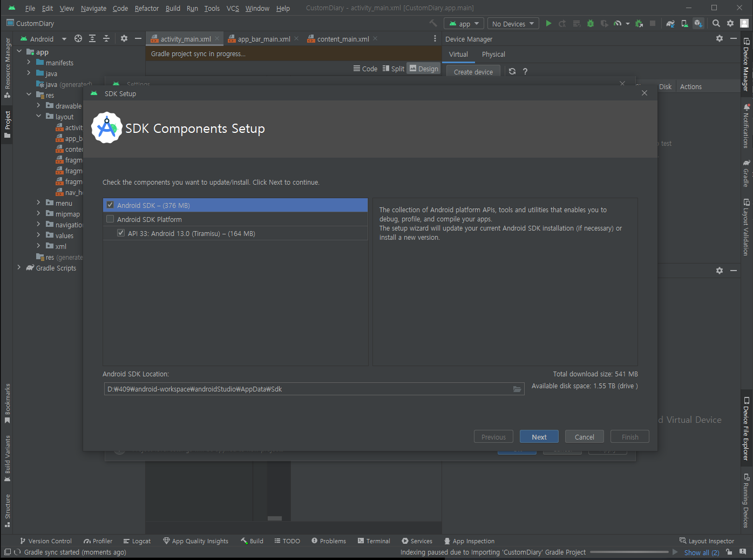Open IDE settings gear in main toolbar
The image size is (753, 560).
[730, 24]
